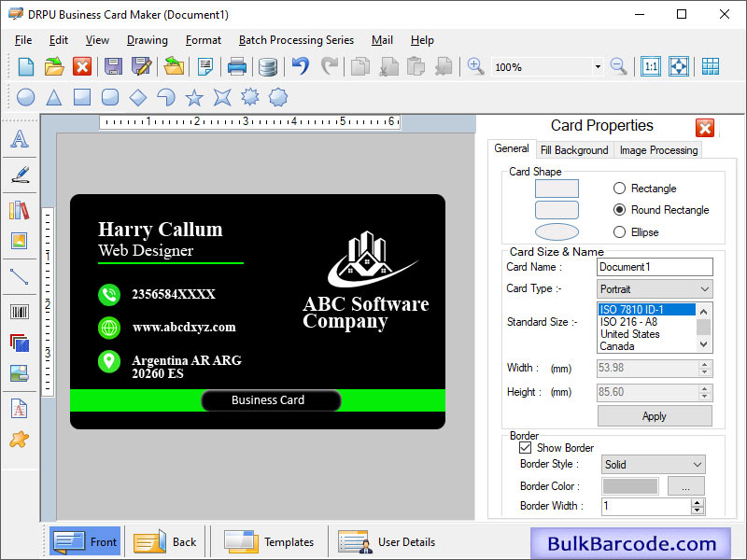Pick a border color swatch
The height and width of the screenshot is (560, 747).
pos(629,485)
